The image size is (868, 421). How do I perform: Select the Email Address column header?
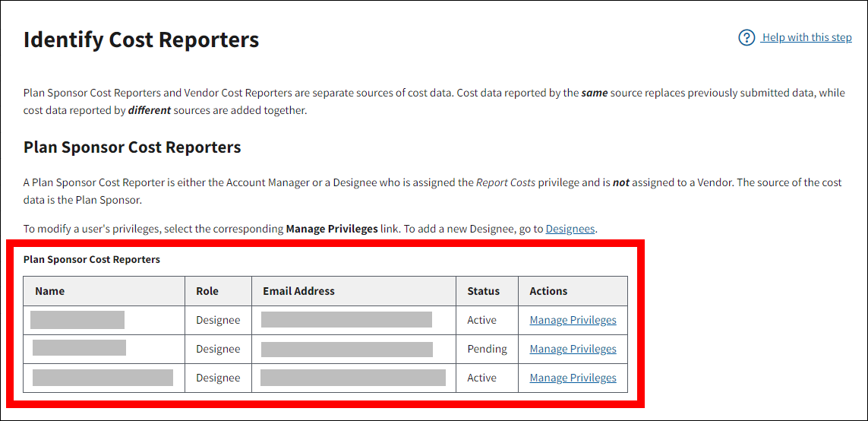tap(298, 291)
